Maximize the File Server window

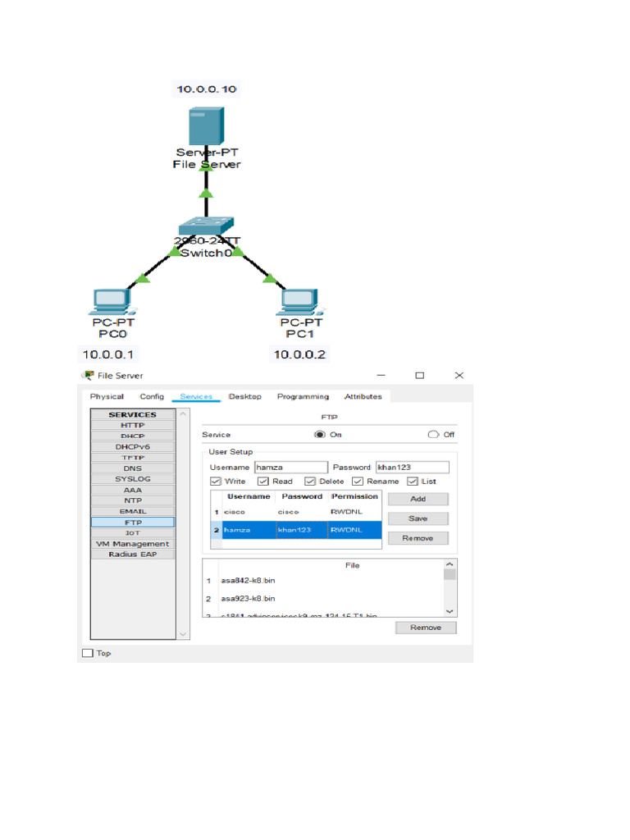click(420, 375)
